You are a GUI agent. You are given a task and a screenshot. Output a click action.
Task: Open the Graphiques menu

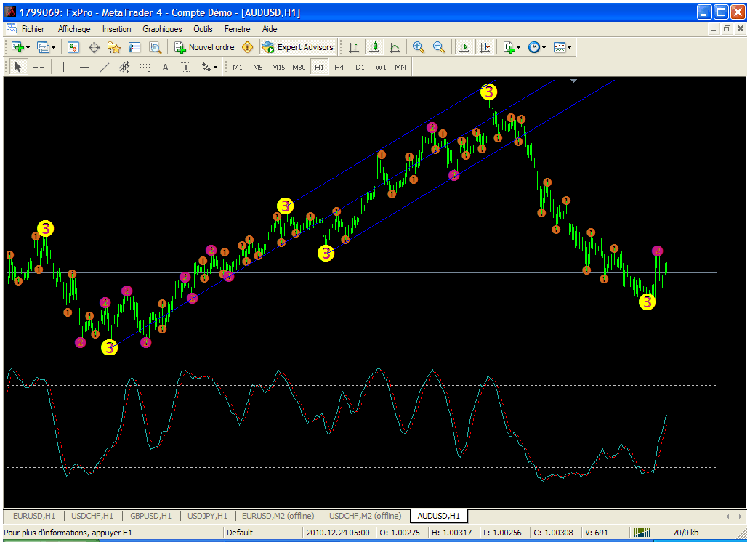pyautogui.click(x=161, y=30)
